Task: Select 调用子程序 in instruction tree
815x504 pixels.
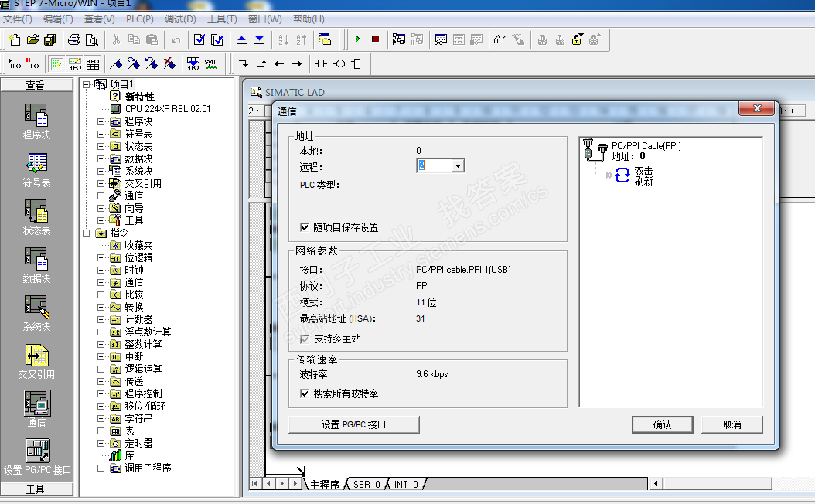Action: point(148,468)
